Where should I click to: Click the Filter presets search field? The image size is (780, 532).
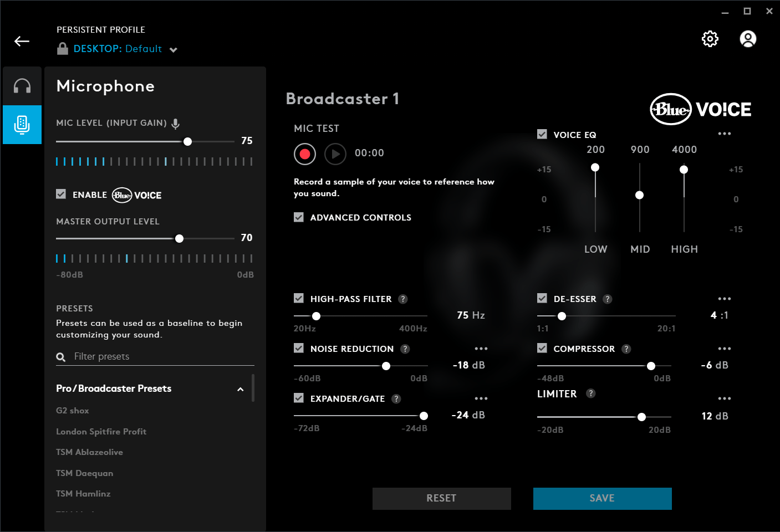coord(161,356)
